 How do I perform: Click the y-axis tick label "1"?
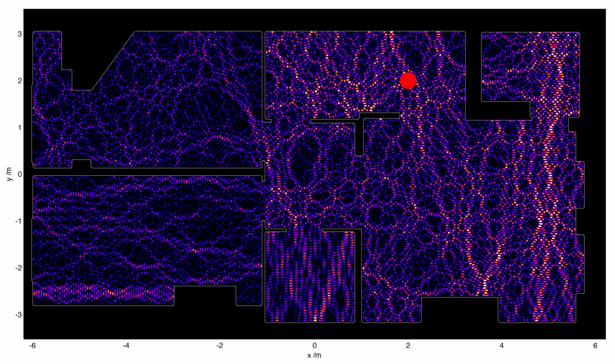tap(19, 128)
